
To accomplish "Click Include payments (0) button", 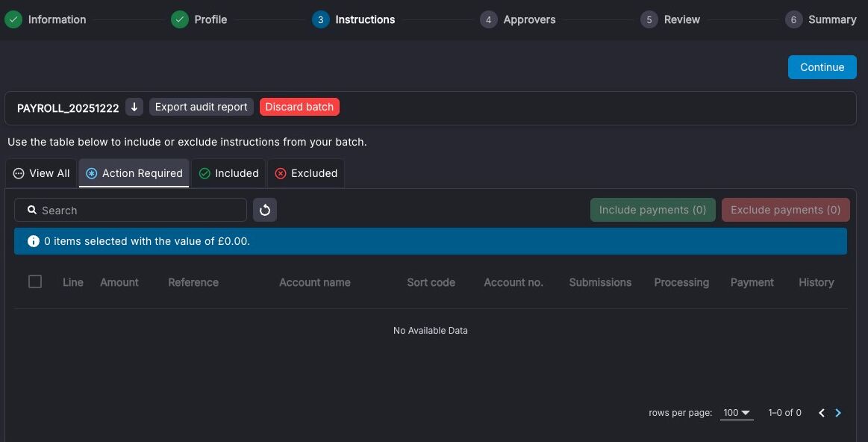I will 652,210.
